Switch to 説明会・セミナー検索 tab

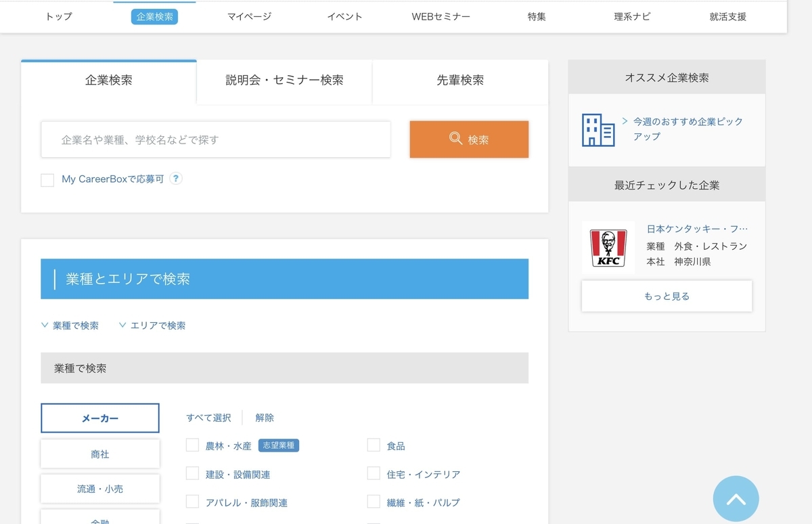tap(284, 81)
